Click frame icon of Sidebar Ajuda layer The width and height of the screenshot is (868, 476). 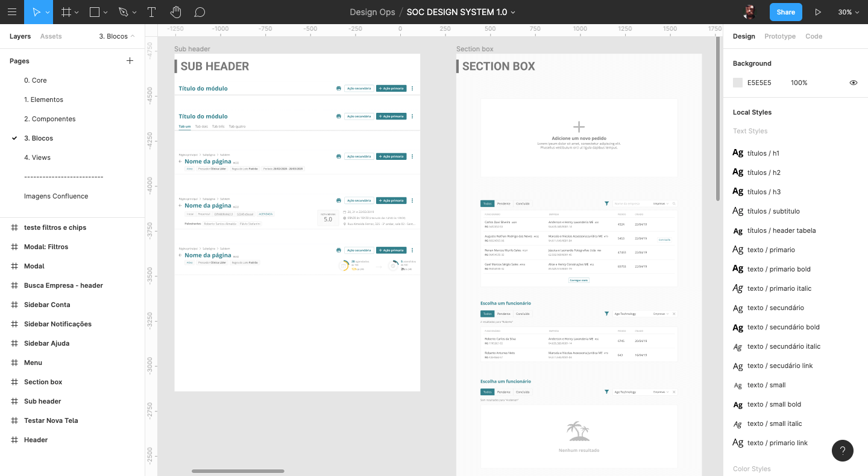(14, 343)
